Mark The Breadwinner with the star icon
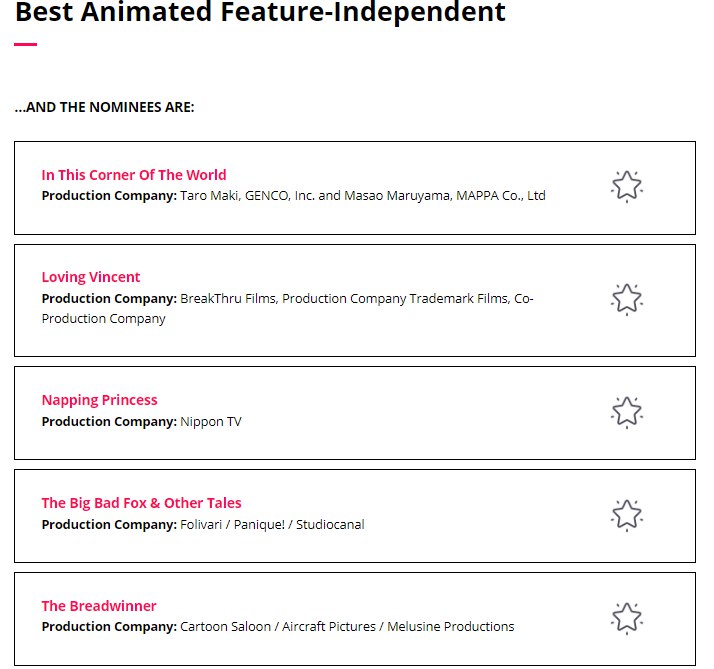Image resolution: width=714 pixels, height=669 pixels. [626, 617]
